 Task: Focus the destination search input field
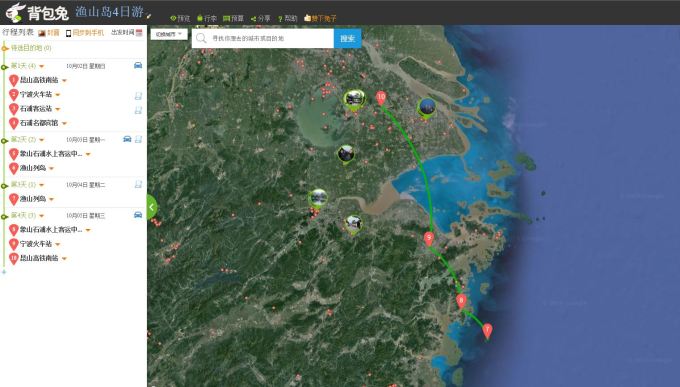coord(263,39)
